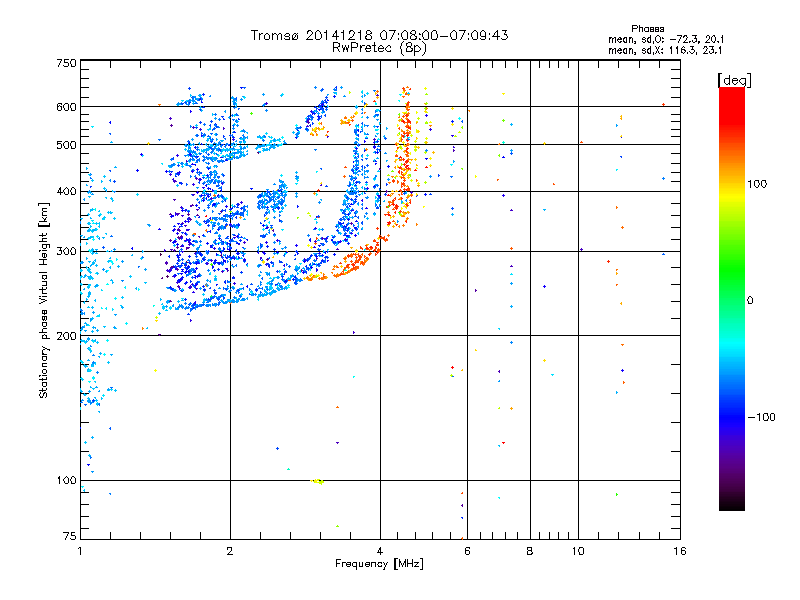Click the 'Frequency [MHz]' axis title
The width and height of the screenshot is (800, 600).
[x=379, y=564]
